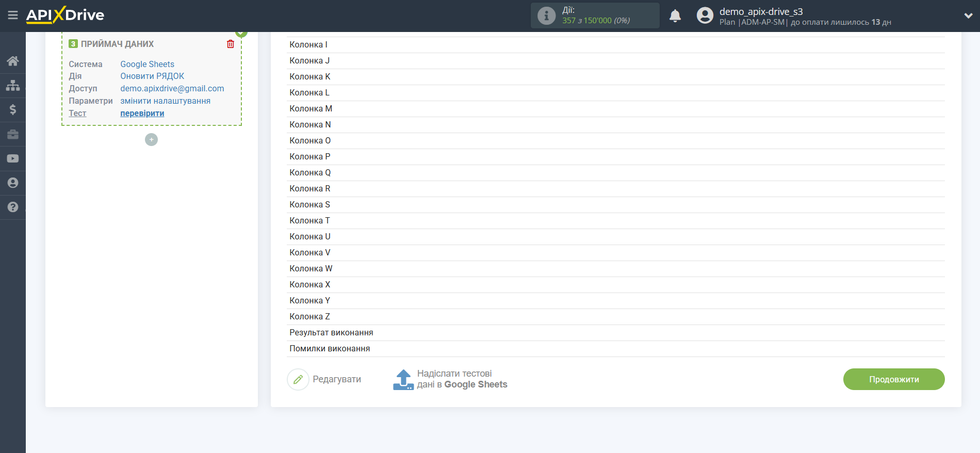This screenshot has height=453, width=980.
Task: Select row 'Колонка V'
Action: (x=616, y=253)
